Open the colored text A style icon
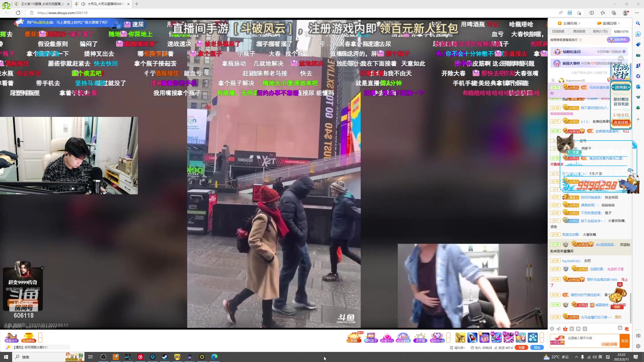Viewport: 644px width, 362px height. point(565,329)
